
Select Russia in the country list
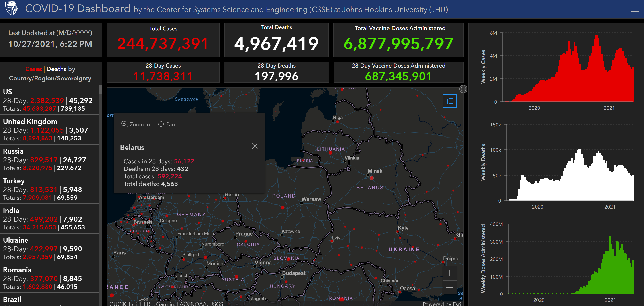coord(49,159)
